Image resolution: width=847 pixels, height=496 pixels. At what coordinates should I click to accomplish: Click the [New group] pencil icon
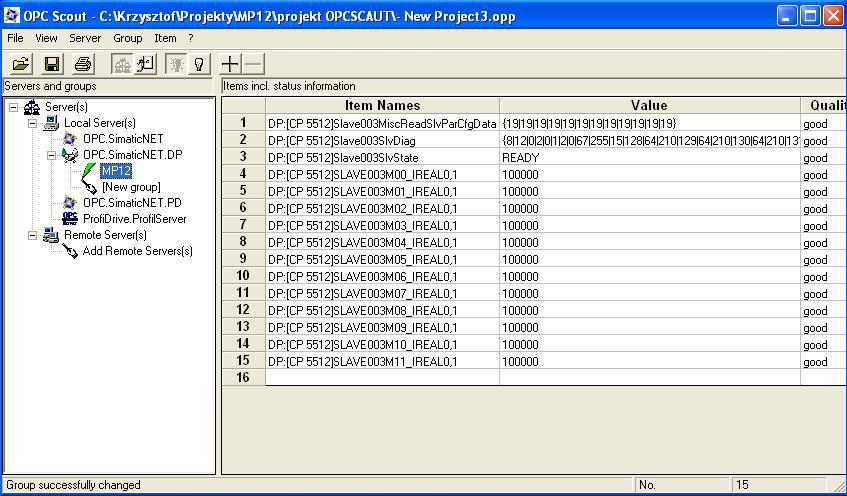(89, 187)
